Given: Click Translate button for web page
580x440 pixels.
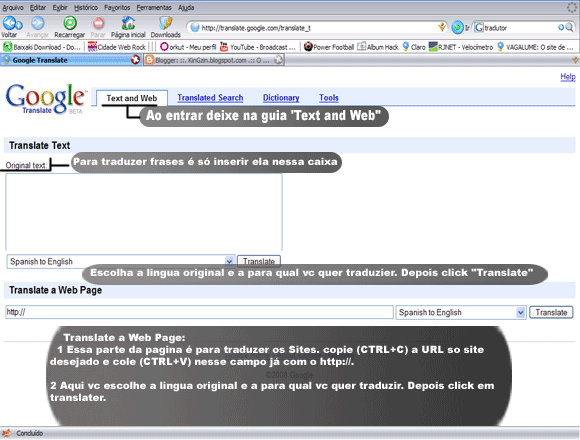Looking at the screenshot, I should 551,312.
